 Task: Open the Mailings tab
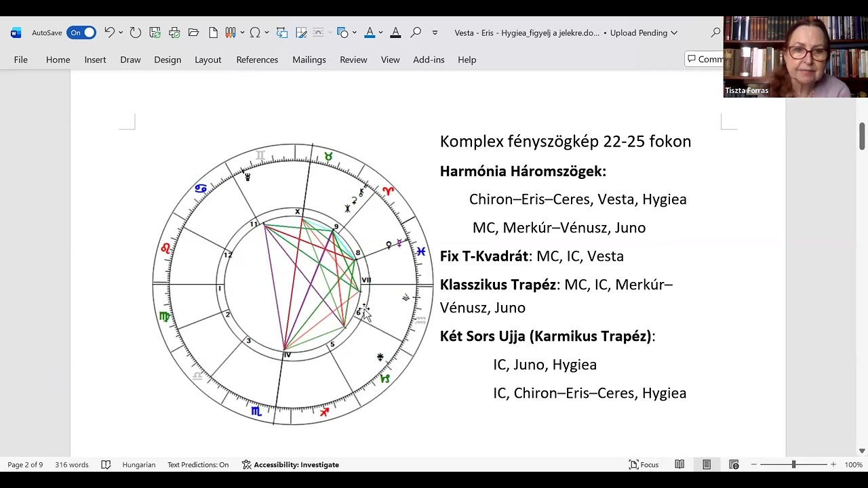coord(309,60)
